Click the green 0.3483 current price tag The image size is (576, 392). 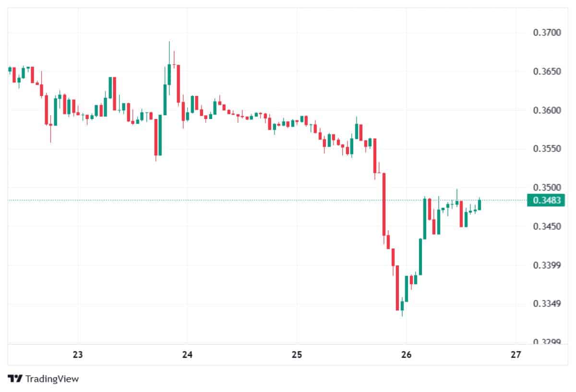pyautogui.click(x=546, y=200)
